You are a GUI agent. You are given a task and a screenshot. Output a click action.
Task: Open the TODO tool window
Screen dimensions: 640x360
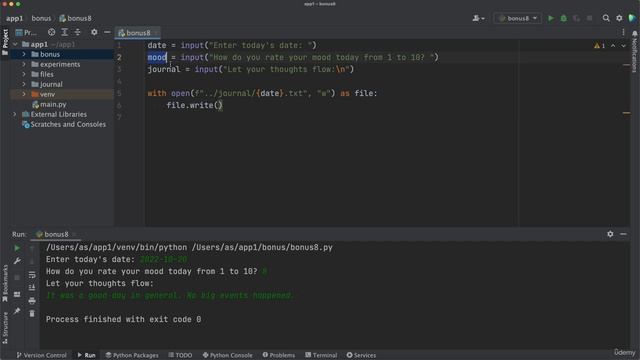180,355
